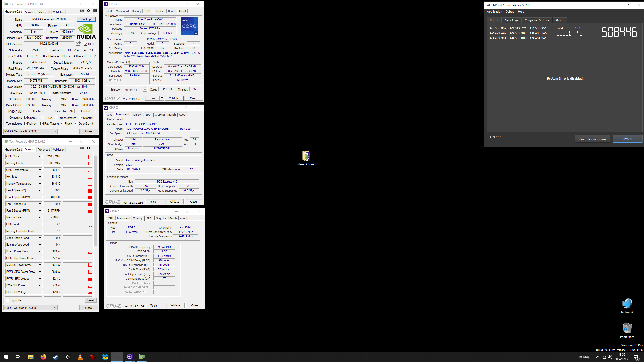Screen dimensions: 644x362
Task: Click camera icon in GPU-Z Sensors window
Action: 82,148
